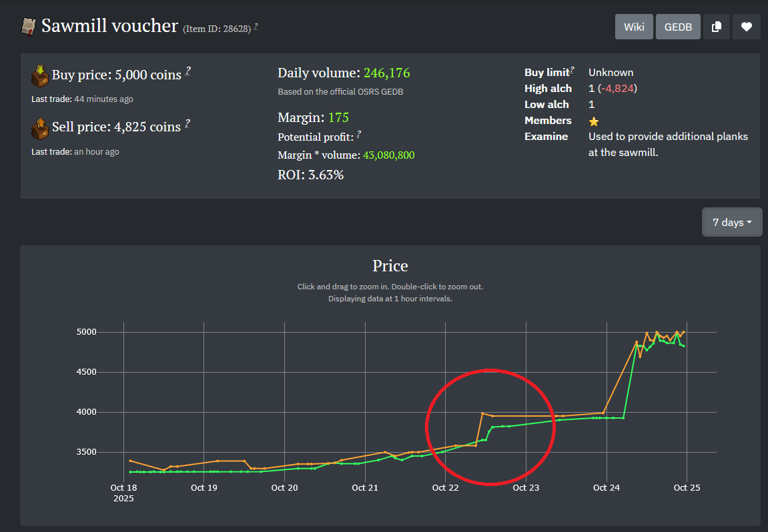Open help marker beside Buy price
768x532 pixels.
[187, 71]
